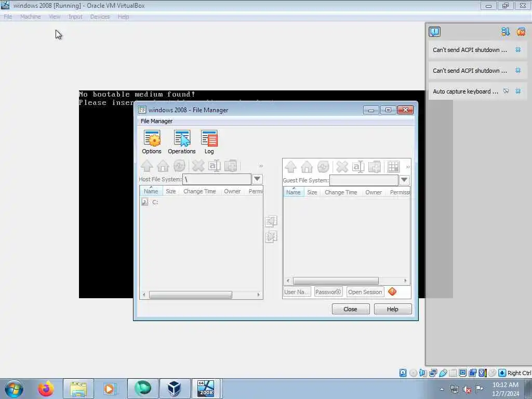Sort host pane by Change Time column
Screen dimensions: 532x399
[199, 191]
